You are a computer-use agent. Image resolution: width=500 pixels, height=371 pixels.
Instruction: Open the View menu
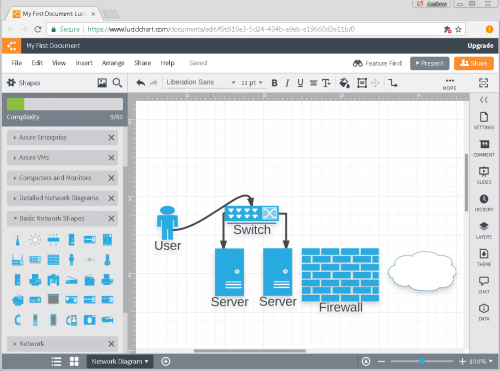click(59, 63)
